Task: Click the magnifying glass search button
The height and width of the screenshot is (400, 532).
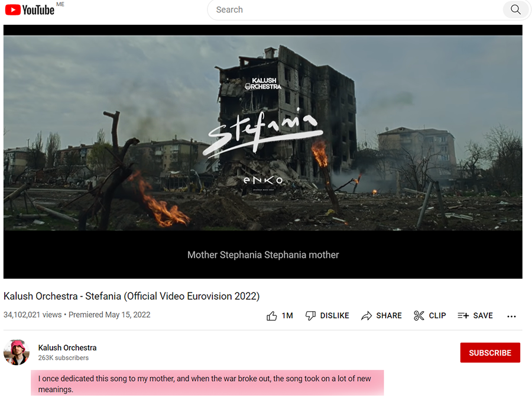Action: pyautogui.click(x=515, y=9)
